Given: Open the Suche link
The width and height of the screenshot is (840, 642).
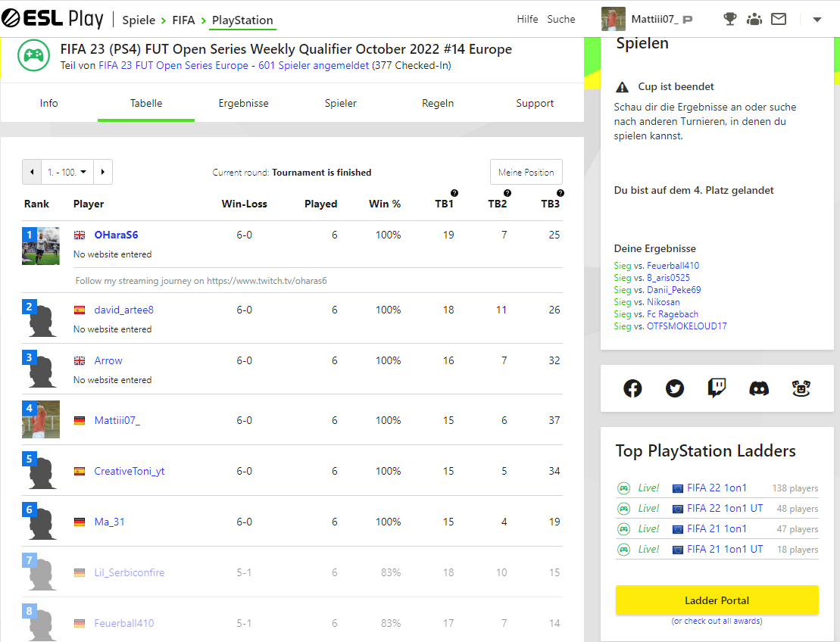Looking at the screenshot, I should point(561,19).
